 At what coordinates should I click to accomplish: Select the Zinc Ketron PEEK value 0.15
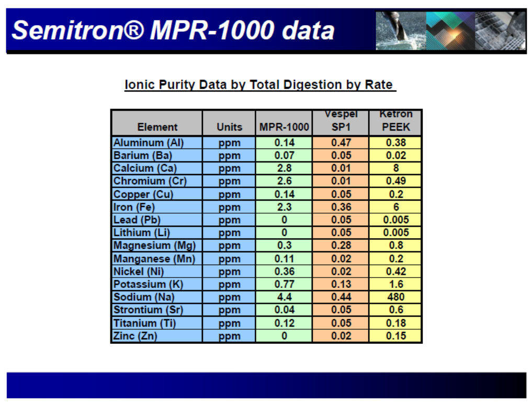pos(395,336)
